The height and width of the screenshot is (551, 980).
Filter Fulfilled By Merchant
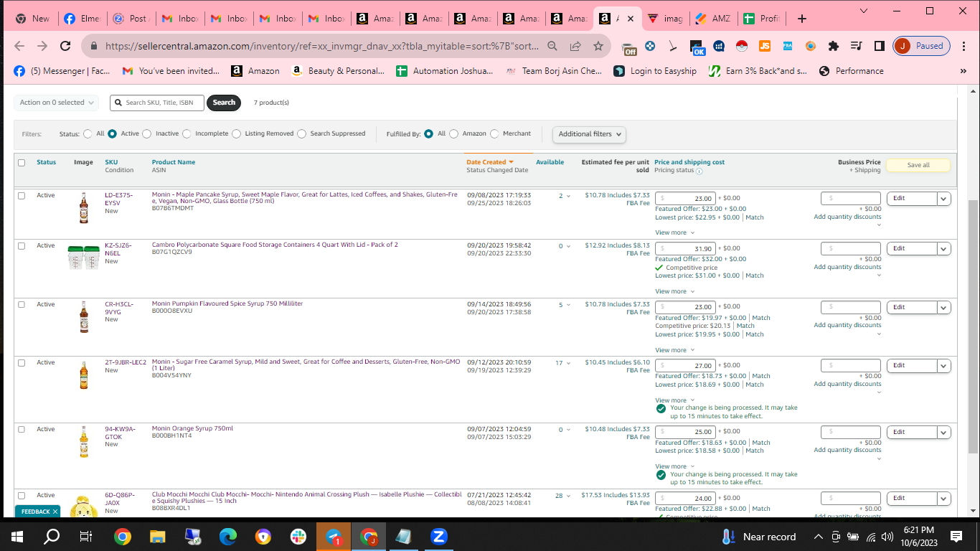coord(494,133)
